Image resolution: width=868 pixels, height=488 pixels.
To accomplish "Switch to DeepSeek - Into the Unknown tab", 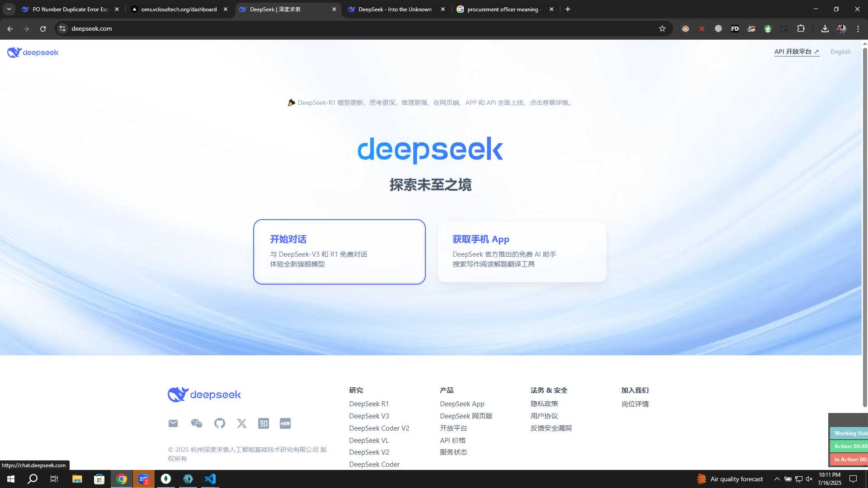I will click(x=395, y=9).
